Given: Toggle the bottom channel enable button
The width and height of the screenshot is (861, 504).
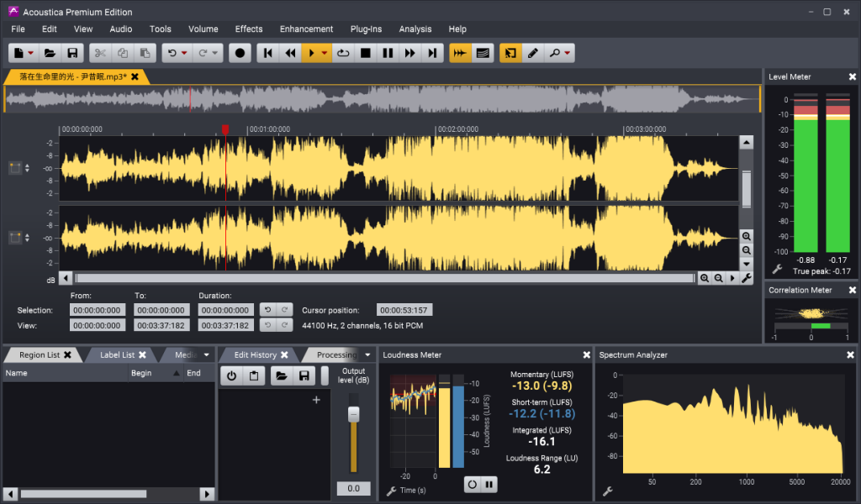Looking at the screenshot, I should tap(15, 238).
